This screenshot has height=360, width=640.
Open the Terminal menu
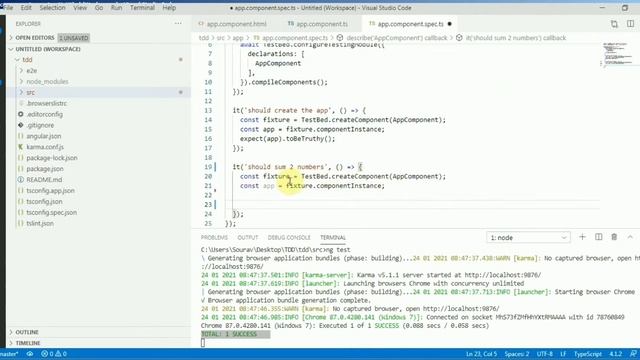click(142, 8)
